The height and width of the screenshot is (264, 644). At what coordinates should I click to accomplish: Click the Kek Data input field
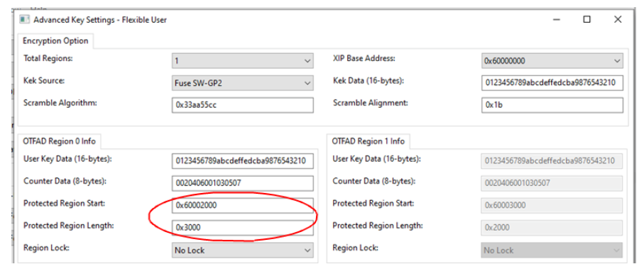click(x=552, y=83)
